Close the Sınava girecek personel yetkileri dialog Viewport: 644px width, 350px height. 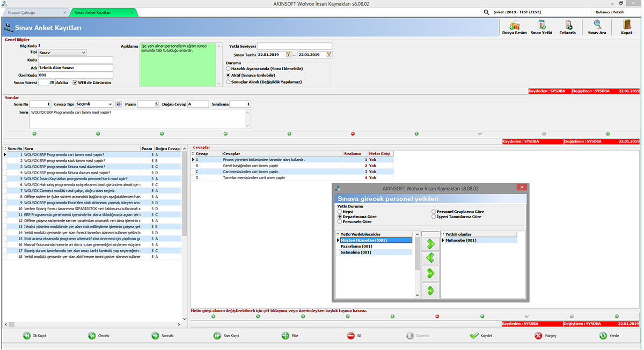click(521, 188)
